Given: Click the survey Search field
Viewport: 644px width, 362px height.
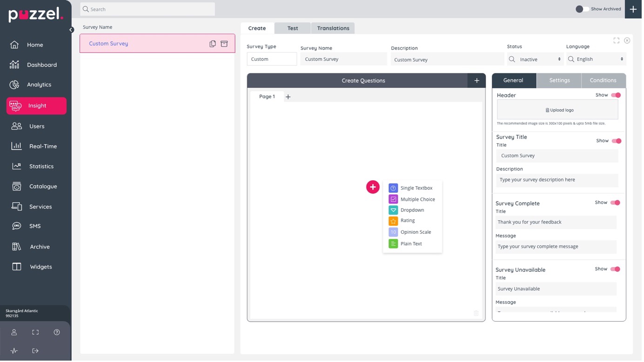Looking at the screenshot, I should (x=148, y=9).
